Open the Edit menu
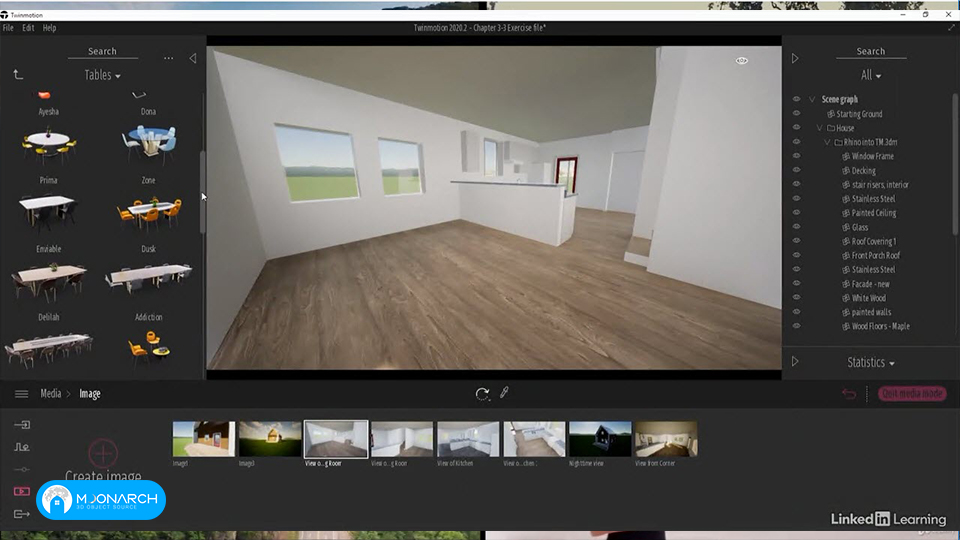960x540 pixels. tap(28, 28)
